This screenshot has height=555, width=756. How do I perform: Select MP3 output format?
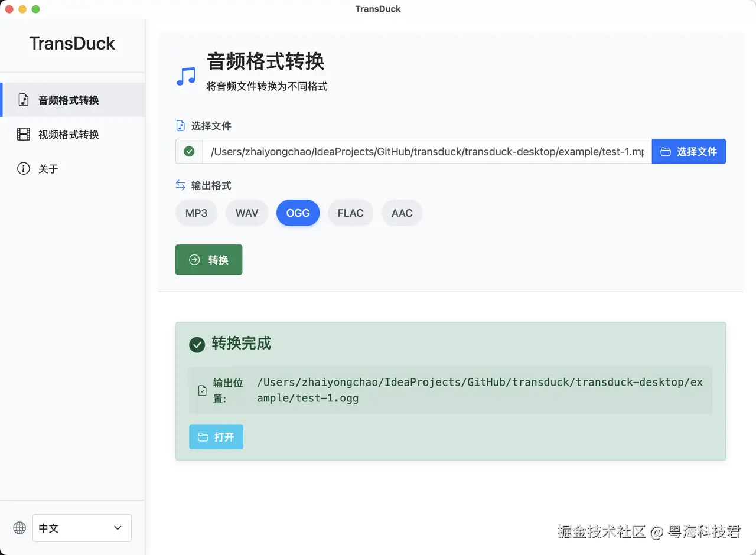(x=197, y=213)
